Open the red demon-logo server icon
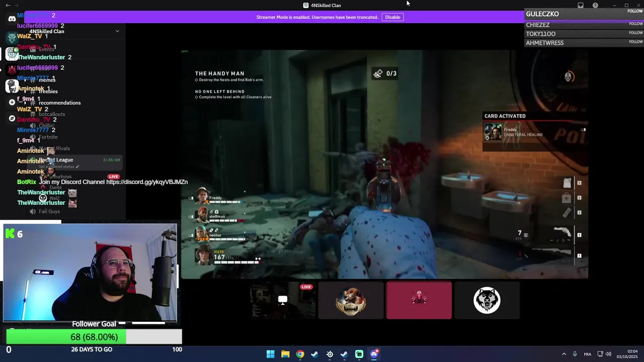This screenshot has width=644, height=362. 12,70
